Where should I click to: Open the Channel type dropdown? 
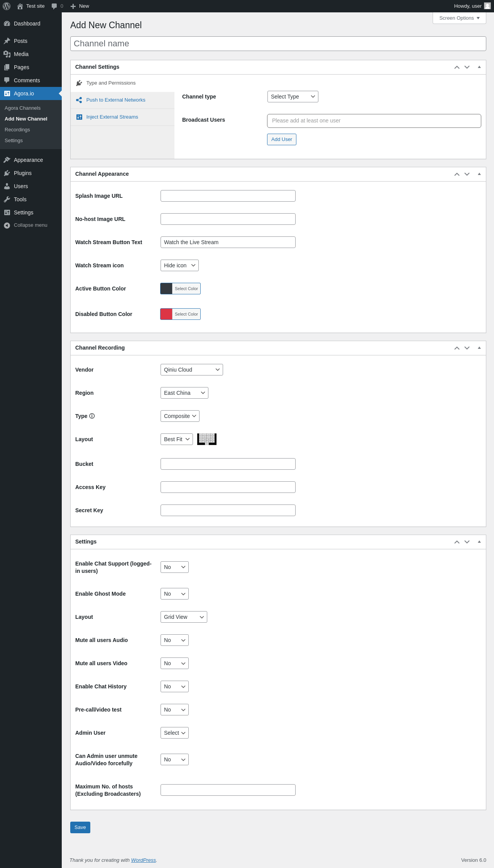coord(293,97)
